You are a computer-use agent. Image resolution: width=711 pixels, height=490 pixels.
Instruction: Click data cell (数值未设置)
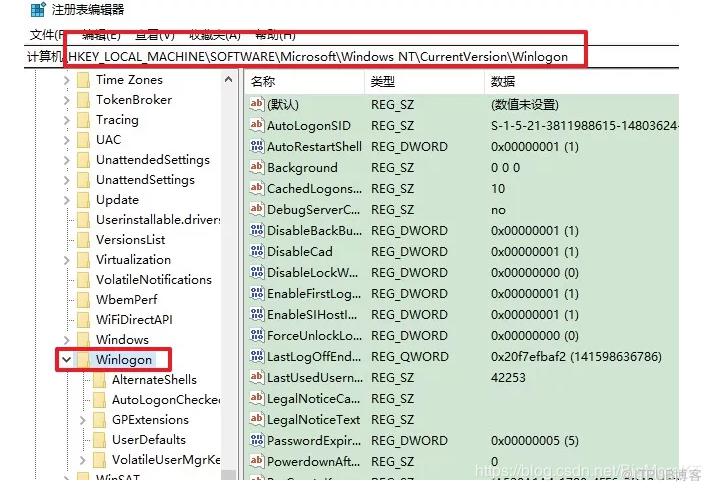[x=525, y=105]
